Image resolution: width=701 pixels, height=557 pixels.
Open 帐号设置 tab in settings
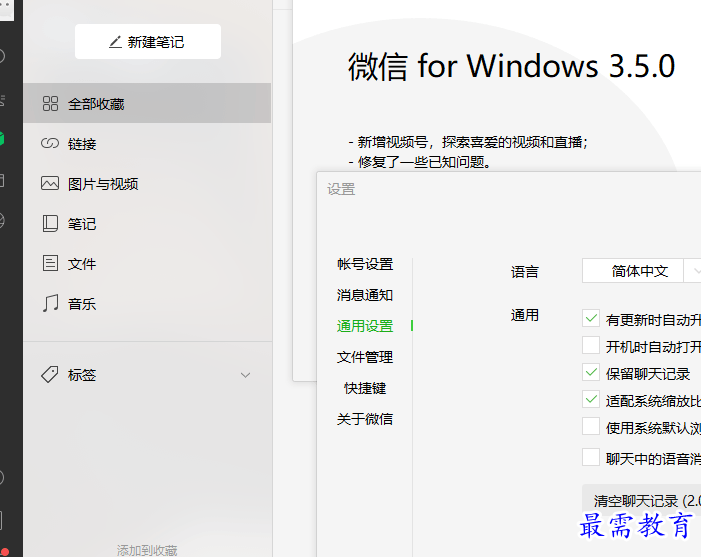[x=365, y=264]
